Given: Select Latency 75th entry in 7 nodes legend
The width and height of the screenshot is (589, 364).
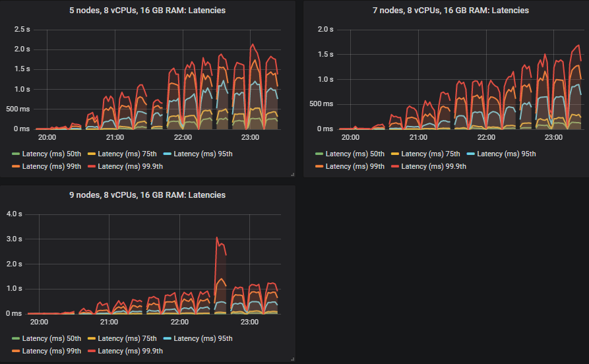Looking at the screenshot, I should [429, 154].
